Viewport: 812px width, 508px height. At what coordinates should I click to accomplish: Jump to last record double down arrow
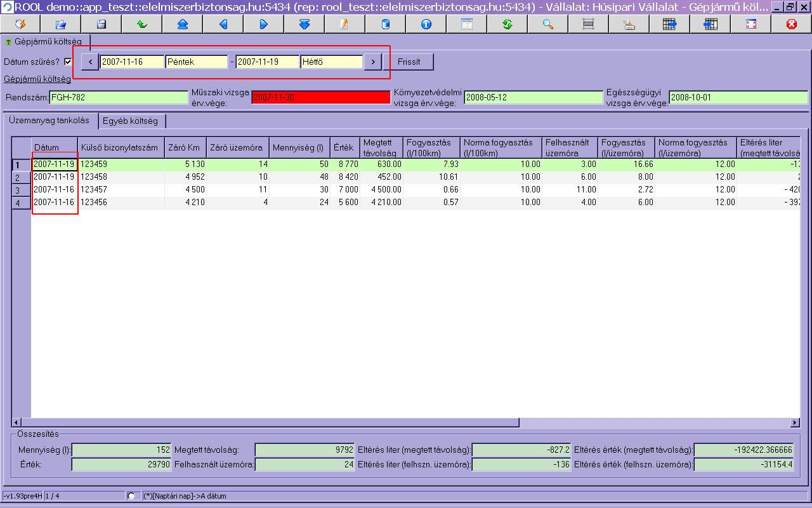click(x=304, y=24)
